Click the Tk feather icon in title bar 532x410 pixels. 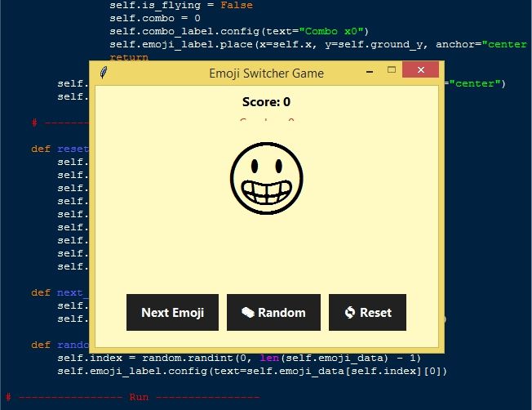pyautogui.click(x=104, y=73)
